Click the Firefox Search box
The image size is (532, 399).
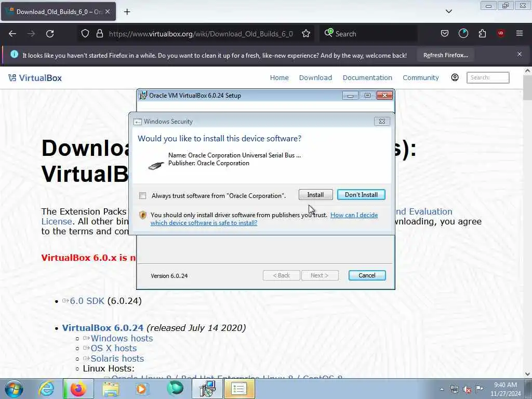click(x=368, y=34)
